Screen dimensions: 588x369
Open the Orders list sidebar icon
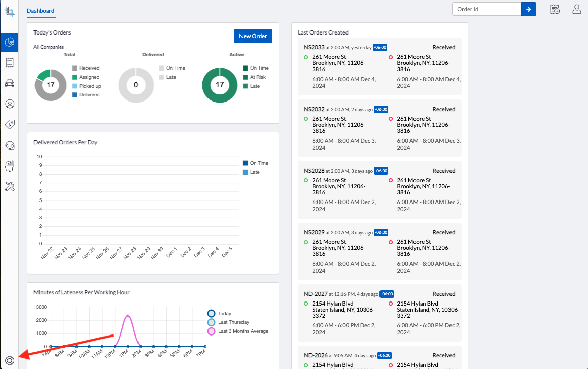[x=10, y=62]
